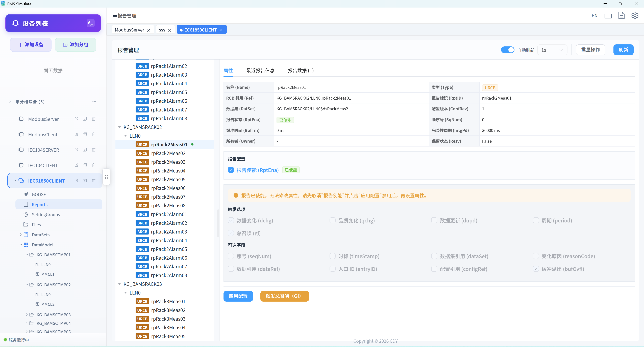Select rpRack3Meas02 report
644x347 pixels.
168,310
